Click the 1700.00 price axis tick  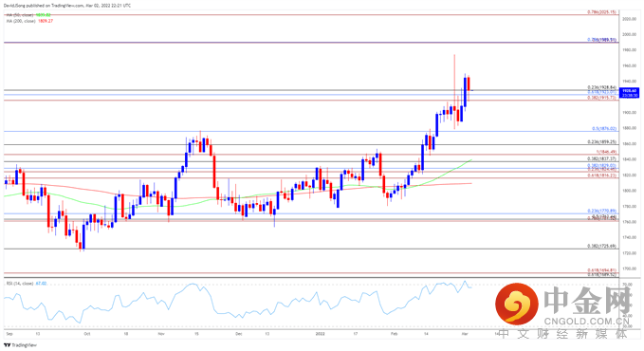pos(630,268)
